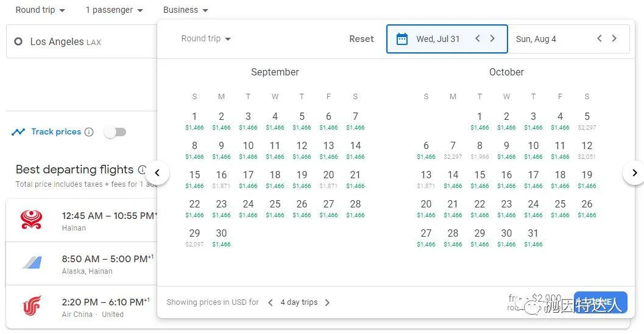Click the Reset button
The width and height of the screenshot is (644, 334).
click(361, 39)
